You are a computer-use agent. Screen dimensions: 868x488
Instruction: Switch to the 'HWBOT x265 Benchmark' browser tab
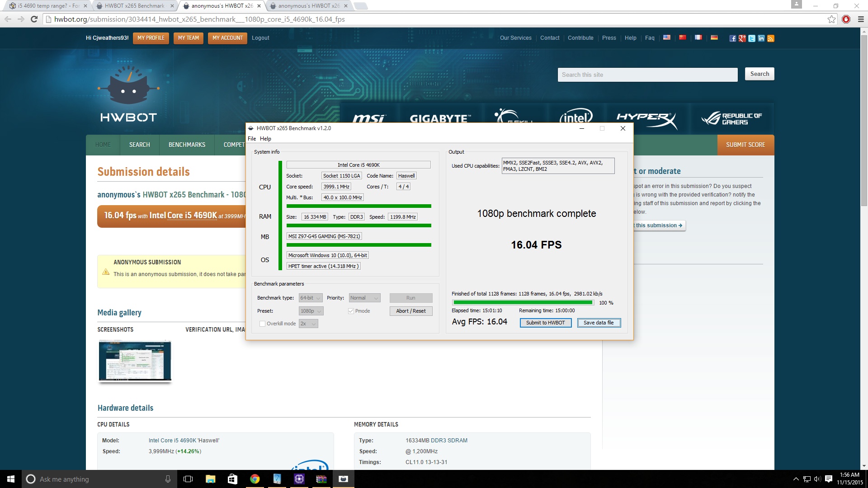click(135, 6)
